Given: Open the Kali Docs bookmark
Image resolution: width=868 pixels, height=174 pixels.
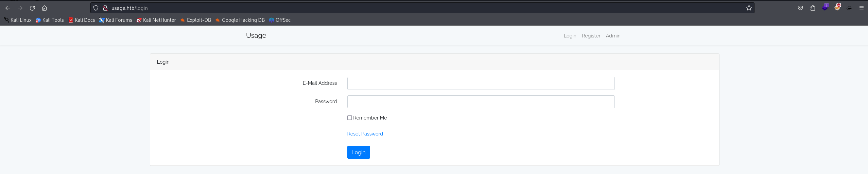Looking at the screenshot, I should 82,20.
